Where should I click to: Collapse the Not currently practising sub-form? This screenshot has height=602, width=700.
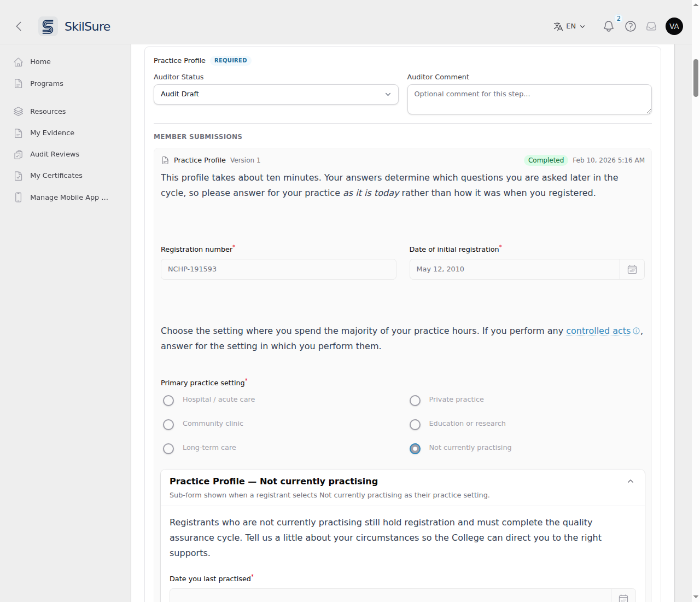pos(631,482)
